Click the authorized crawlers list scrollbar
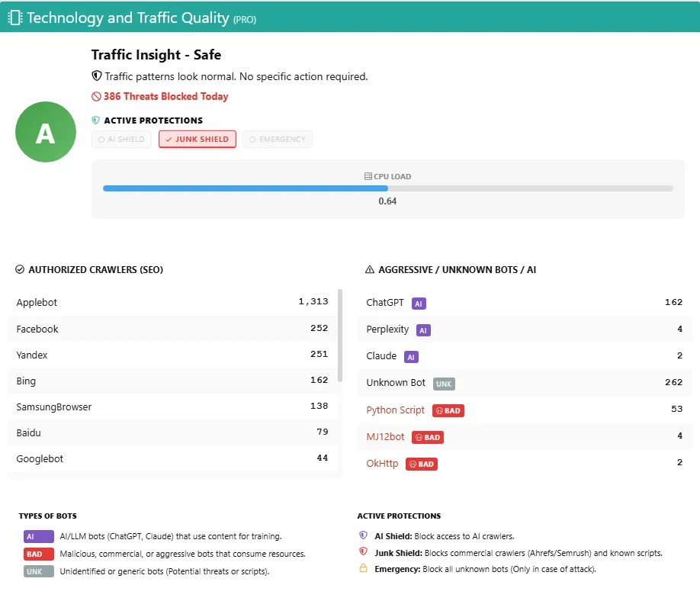Viewport: 700px width, 601px height. click(x=340, y=336)
